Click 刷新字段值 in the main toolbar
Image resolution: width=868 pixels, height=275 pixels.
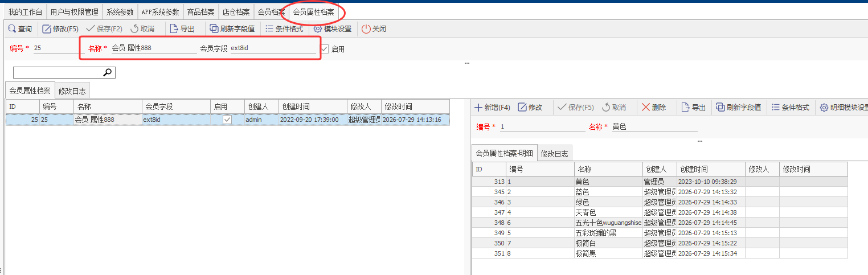(232, 28)
